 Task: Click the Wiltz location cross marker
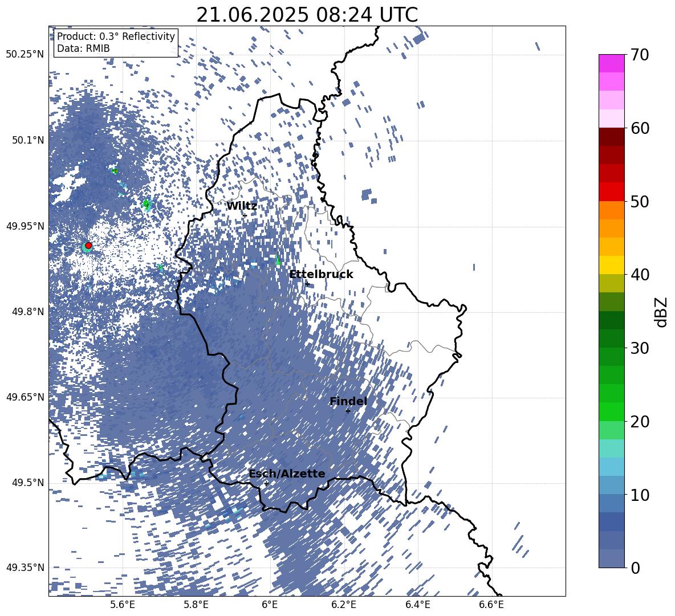[245, 215]
